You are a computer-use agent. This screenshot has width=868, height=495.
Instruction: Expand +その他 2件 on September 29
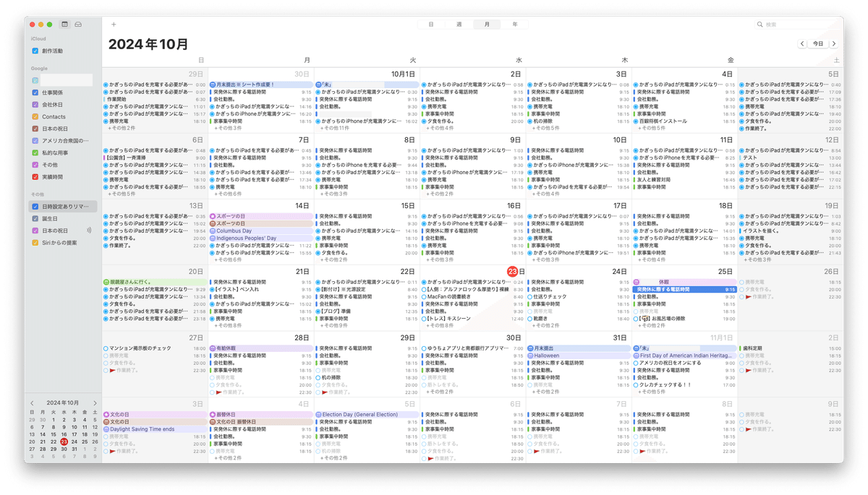pyautogui.click(x=122, y=128)
